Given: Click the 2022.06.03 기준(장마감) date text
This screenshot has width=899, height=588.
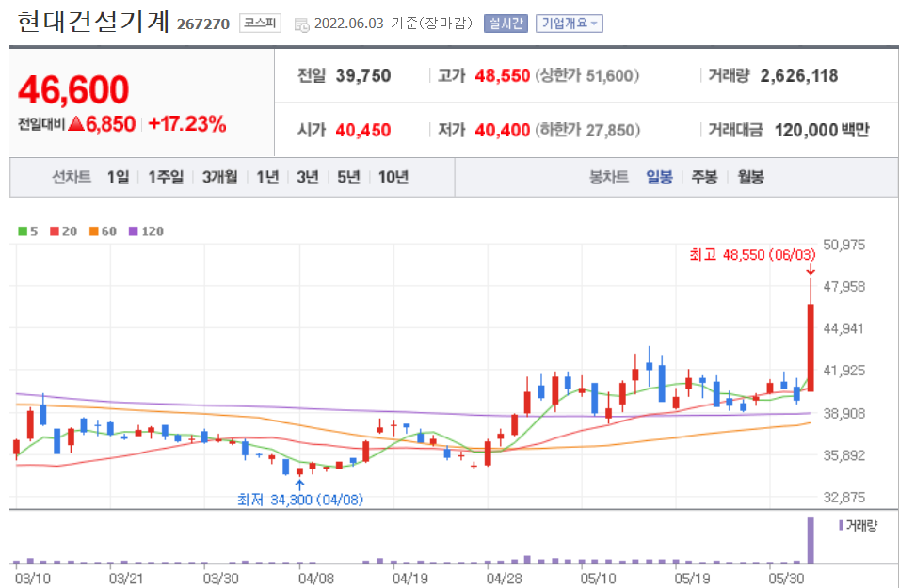Looking at the screenshot, I should point(393,24).
